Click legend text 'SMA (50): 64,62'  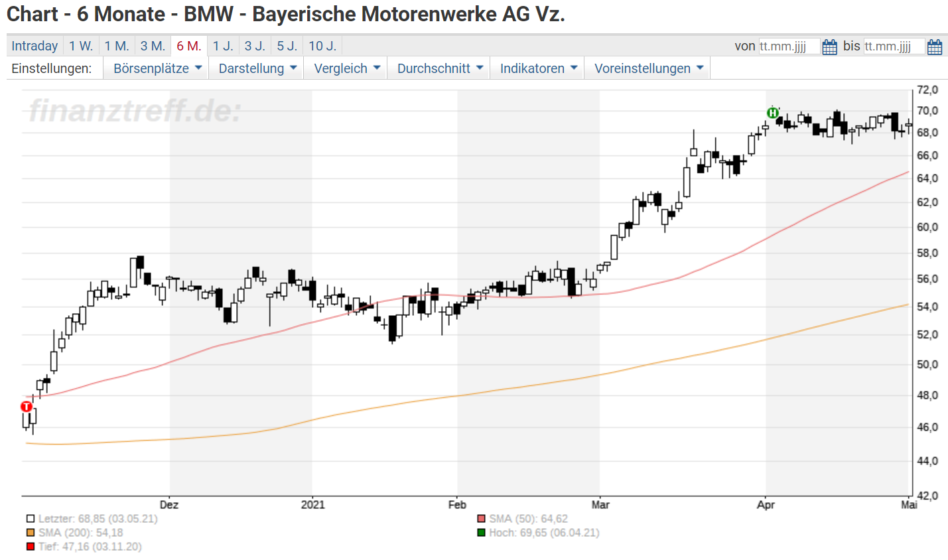(x=529, y=519)
